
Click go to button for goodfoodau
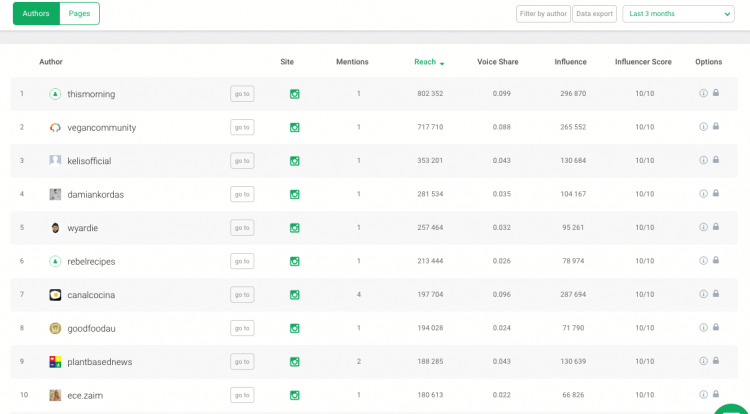(242, 328)
